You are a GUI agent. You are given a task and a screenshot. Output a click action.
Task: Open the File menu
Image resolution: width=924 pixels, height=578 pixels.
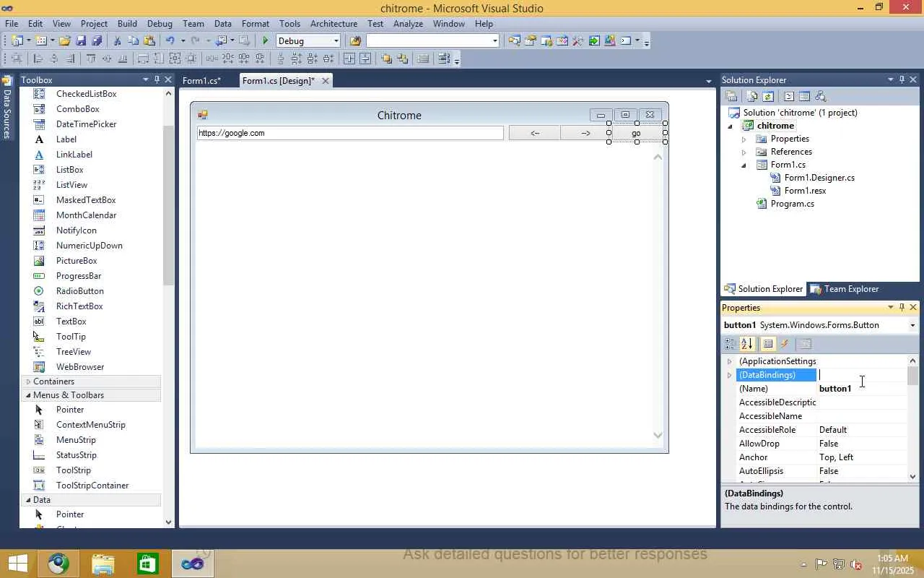click(12, 24)
